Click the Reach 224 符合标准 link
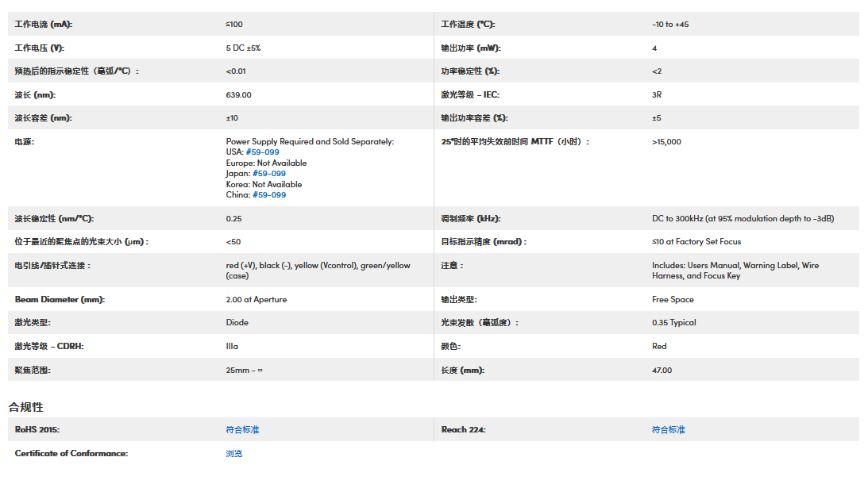Viewport: 868px width, 484px height. coord(668,430)
